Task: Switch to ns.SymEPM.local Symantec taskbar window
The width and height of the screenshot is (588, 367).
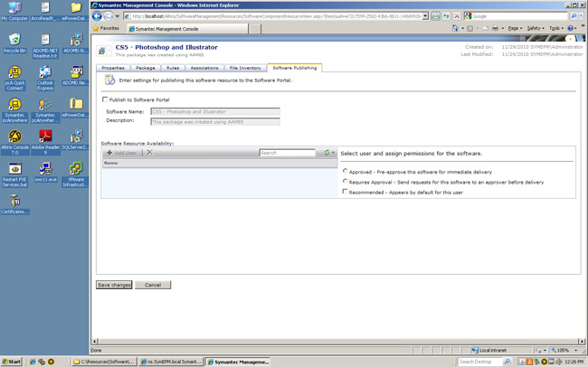Action: [171, 362]
